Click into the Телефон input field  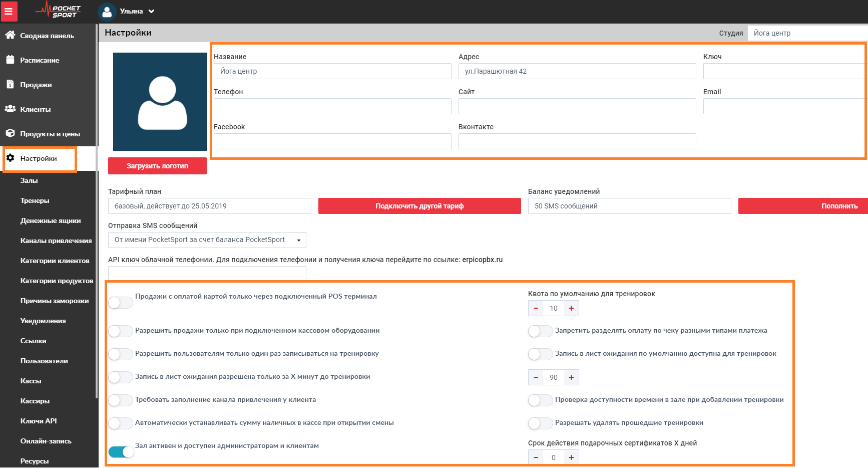pos(332,106)
